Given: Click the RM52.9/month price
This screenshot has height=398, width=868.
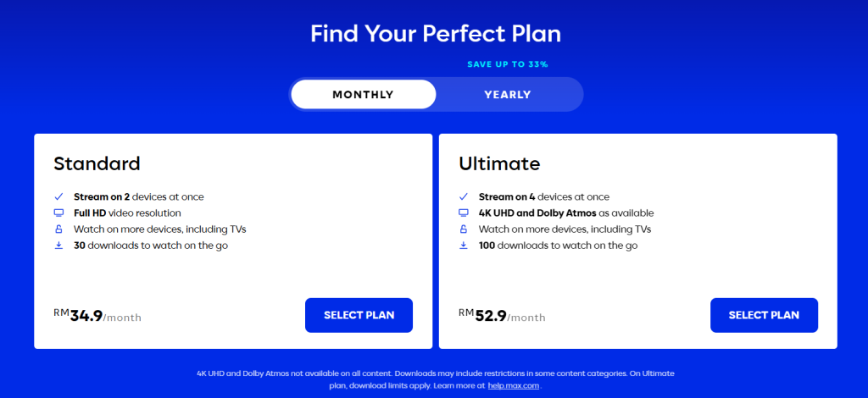Looking at the screenshot, I should click(x=502, y=316).
